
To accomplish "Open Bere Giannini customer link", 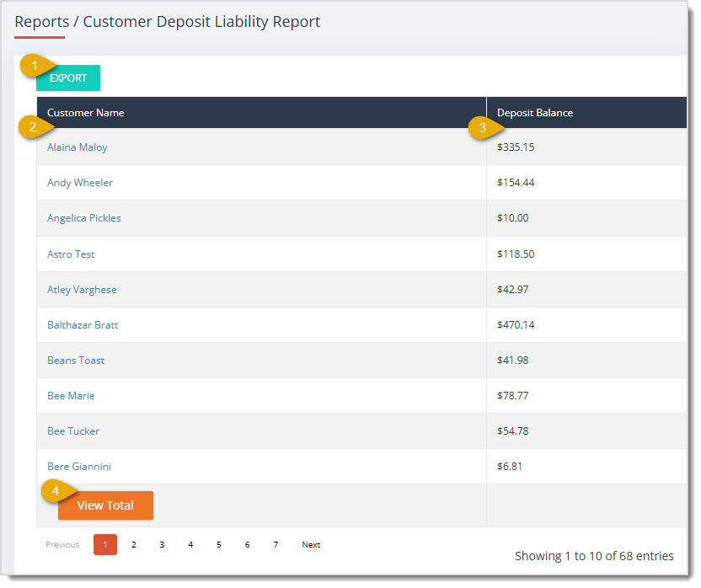I will tap(79, 468).
